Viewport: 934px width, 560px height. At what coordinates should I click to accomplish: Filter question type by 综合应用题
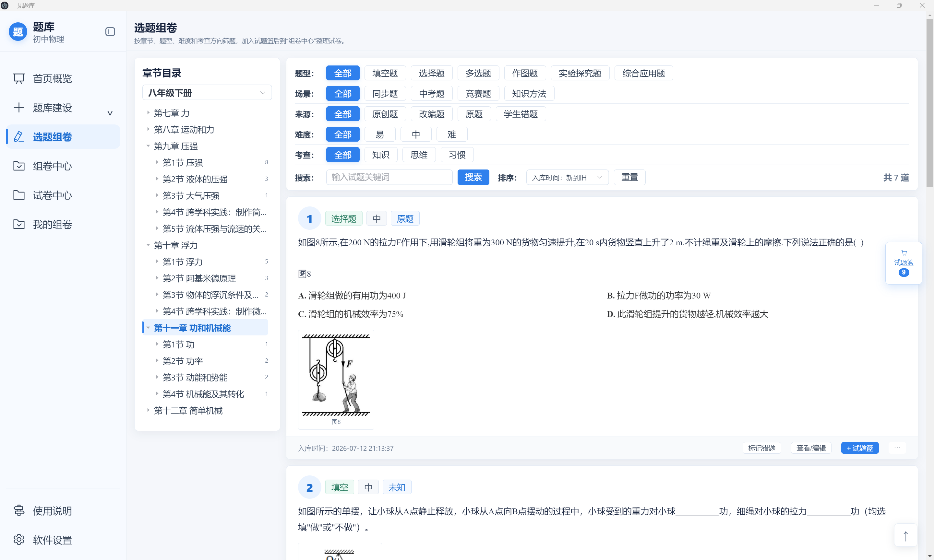pyautogui.click(x=644, y=73)
